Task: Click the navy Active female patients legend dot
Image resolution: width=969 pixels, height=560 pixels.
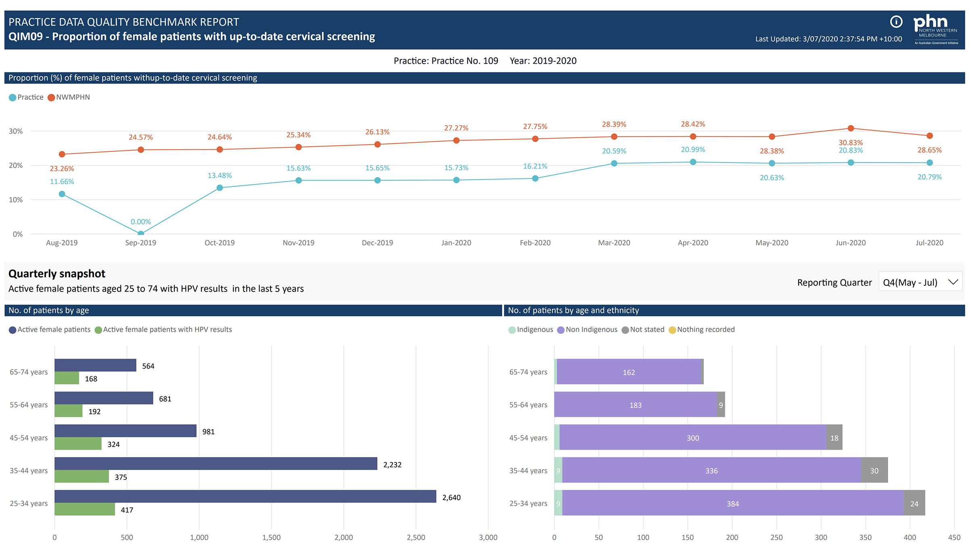Action: [13, 329]
